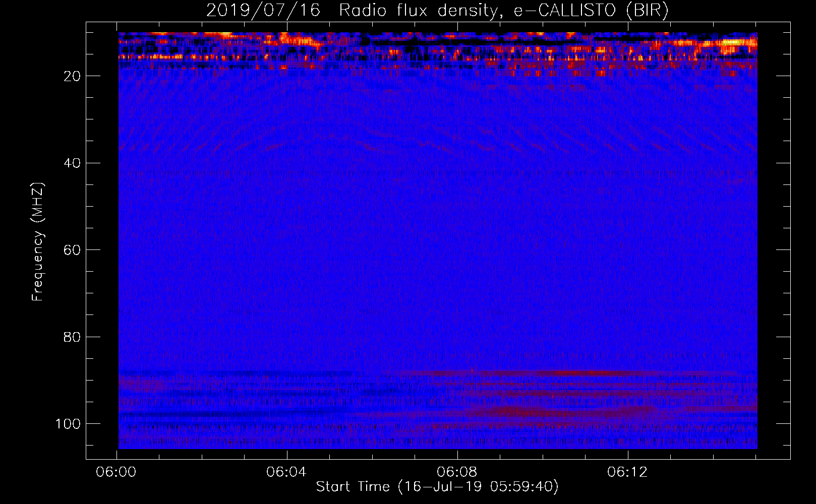Viewport: 816px width, 504px height.
Task: Click the '06:08' time tick label
Action: pyautogui.click(x=457, y=472)
